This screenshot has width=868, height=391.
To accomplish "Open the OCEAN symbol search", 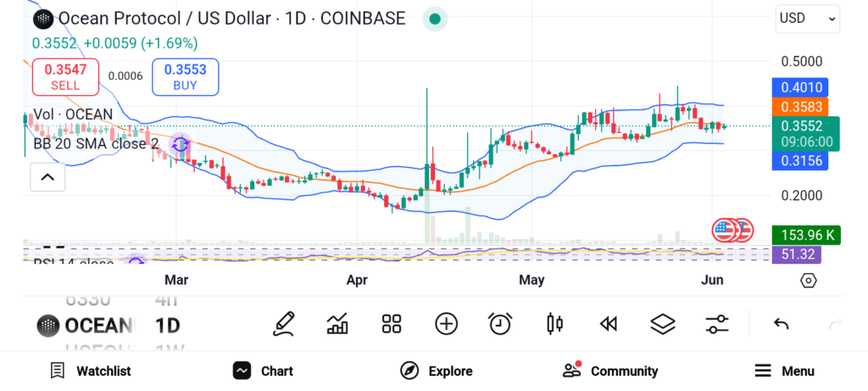I will [86, 326].
